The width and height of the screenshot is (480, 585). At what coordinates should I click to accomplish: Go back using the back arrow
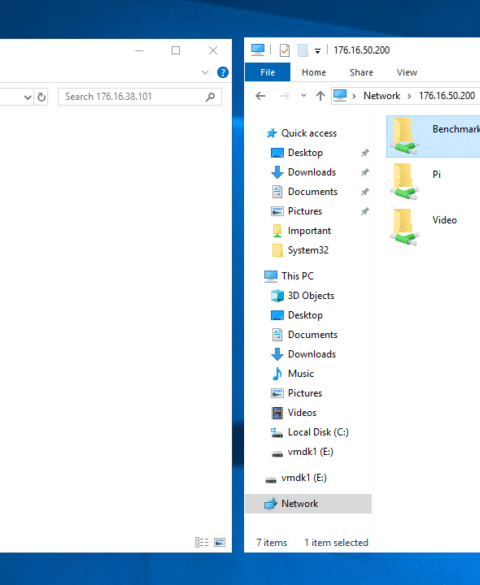tap(260, 96)
